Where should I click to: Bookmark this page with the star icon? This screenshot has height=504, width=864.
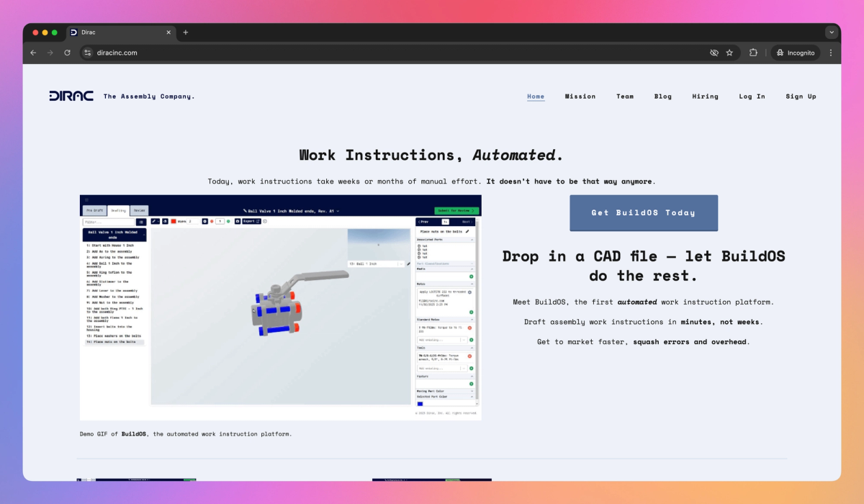point(729,53)
